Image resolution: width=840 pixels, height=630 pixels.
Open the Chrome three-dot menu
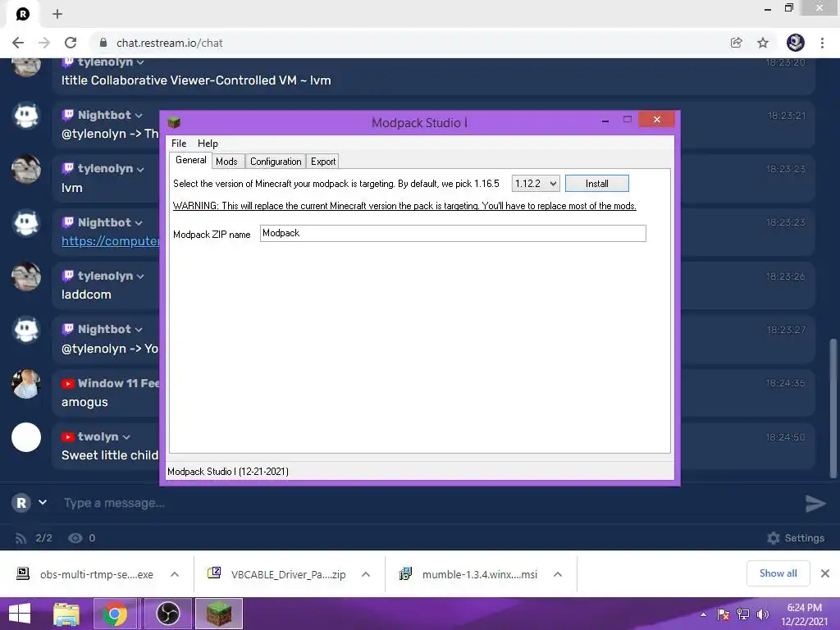tap(822, 43)
